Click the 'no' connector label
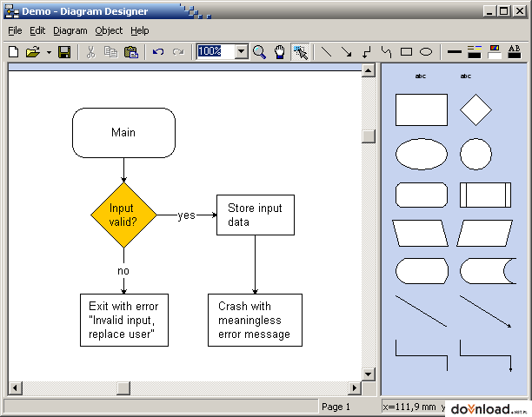The image size is (532, 417). [x=123, y=270]
